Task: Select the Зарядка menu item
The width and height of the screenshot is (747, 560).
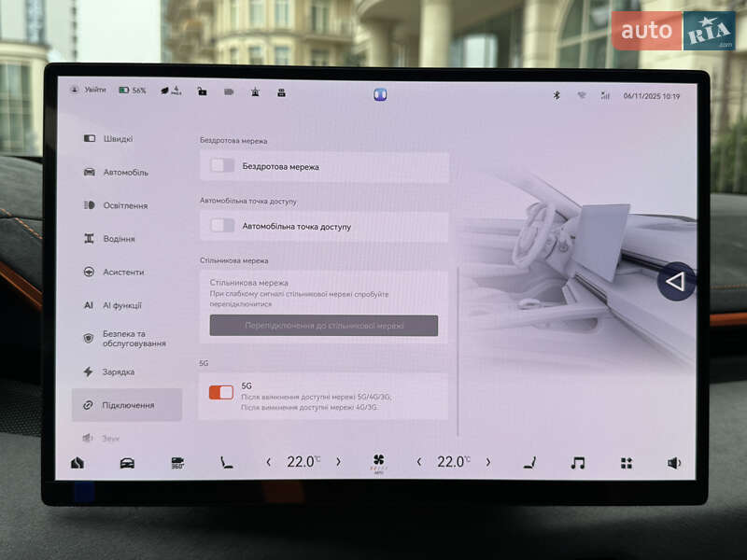Action: (118, 371)
